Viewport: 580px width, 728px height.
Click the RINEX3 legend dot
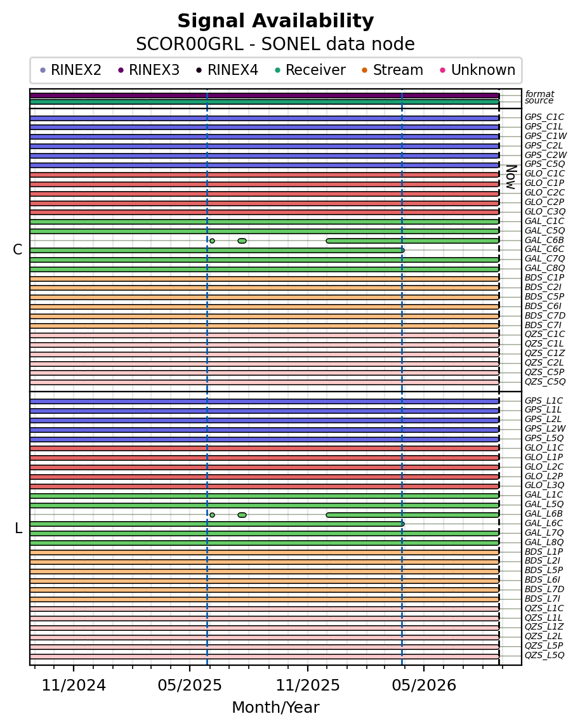[121, 70]
